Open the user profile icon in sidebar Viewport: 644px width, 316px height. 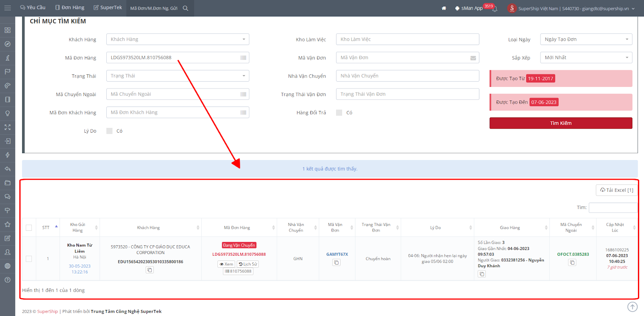tap(7, 252)
